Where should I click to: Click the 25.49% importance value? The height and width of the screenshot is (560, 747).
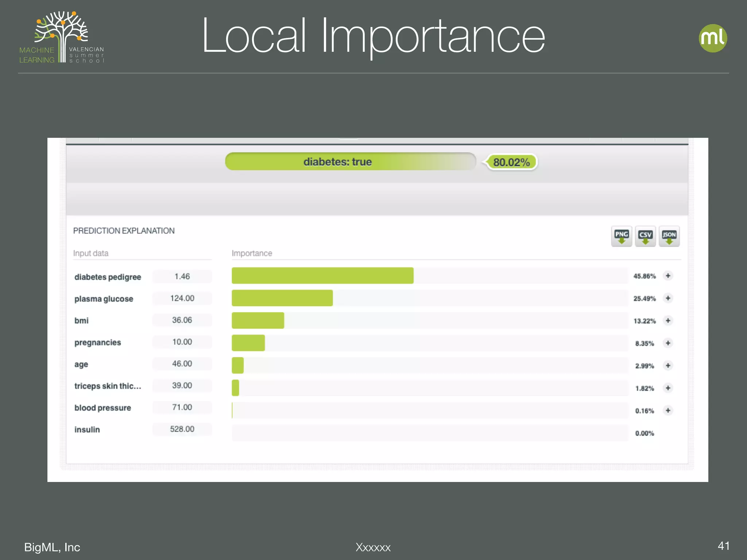[645, 299]
